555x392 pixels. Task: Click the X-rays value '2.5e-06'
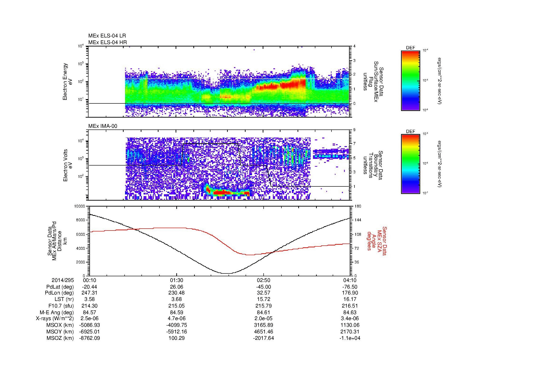coord(89,318)
